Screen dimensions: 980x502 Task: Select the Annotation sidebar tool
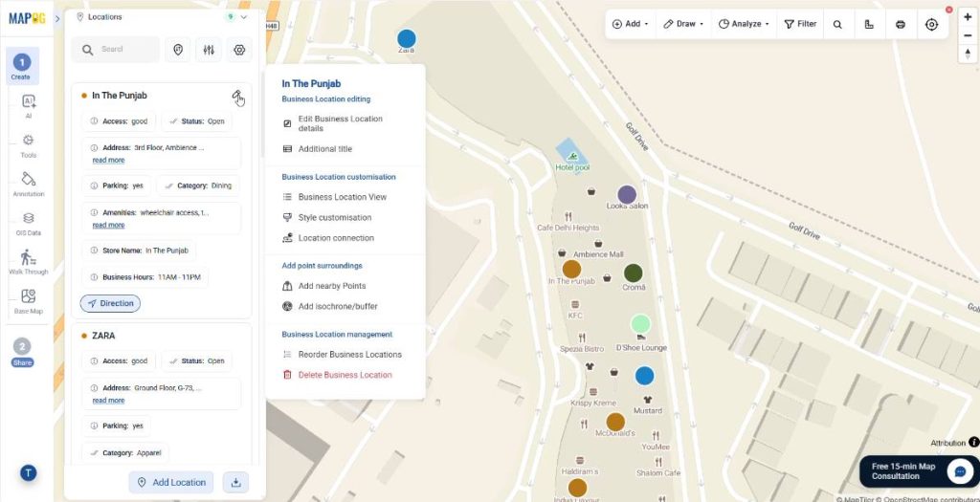coord(28,185)
